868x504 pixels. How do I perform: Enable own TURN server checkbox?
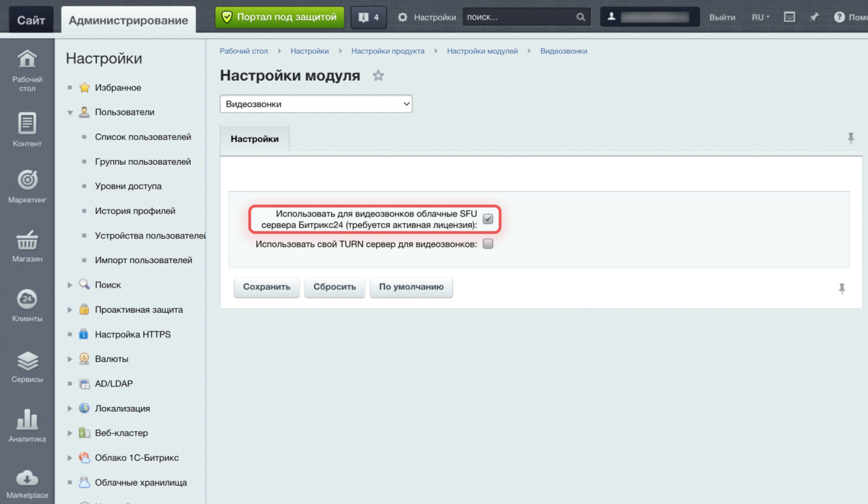click(x=488, y=244)
